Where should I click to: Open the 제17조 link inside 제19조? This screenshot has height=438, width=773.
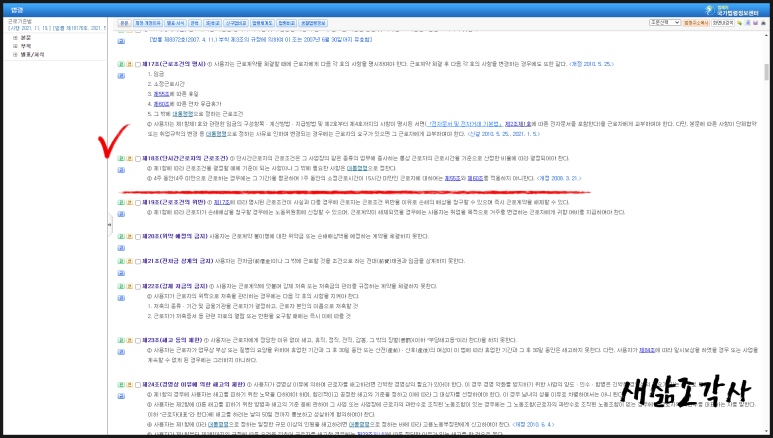click(221, 203)
